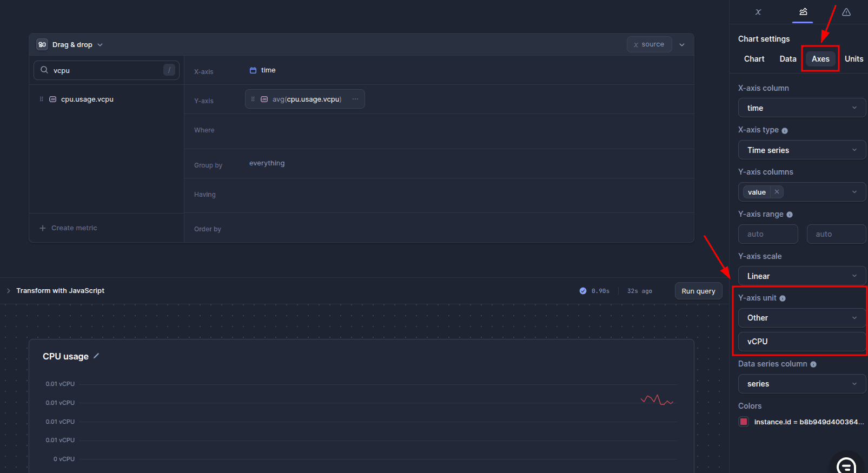Click the red instance.id color swatch
The height and width of the screenshot is (473, 868).
click(744, 422)
